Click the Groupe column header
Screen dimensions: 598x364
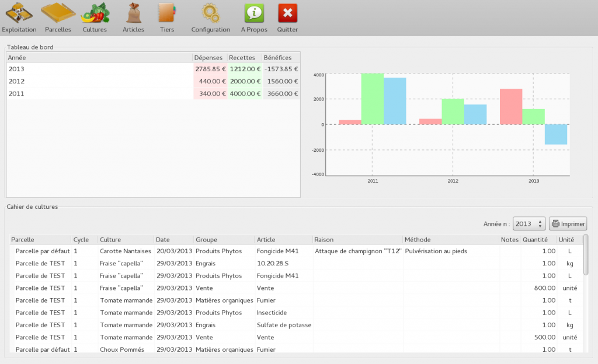[224, 240]
